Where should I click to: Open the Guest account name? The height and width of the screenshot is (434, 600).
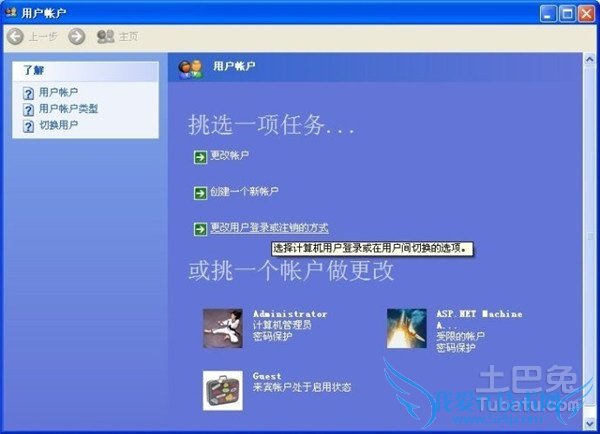pos(267,376)
